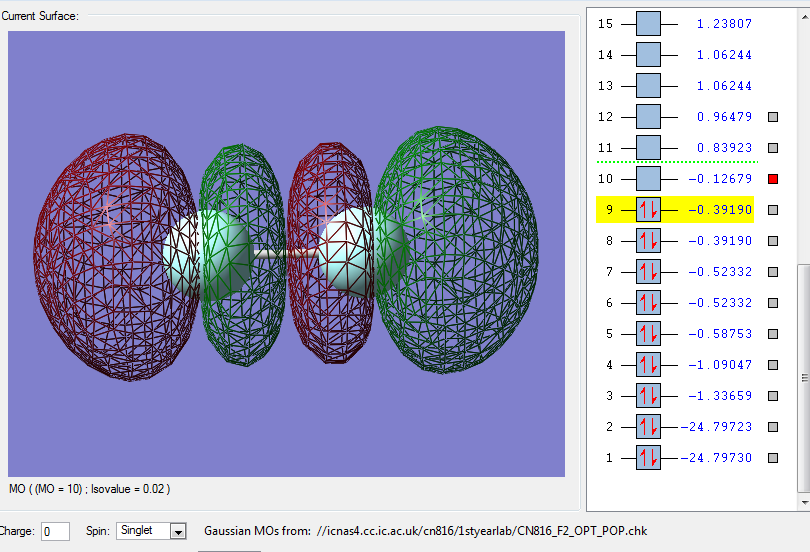Select the orbital 13 occupancy box
Screen dimensions: 810x552
648,86
